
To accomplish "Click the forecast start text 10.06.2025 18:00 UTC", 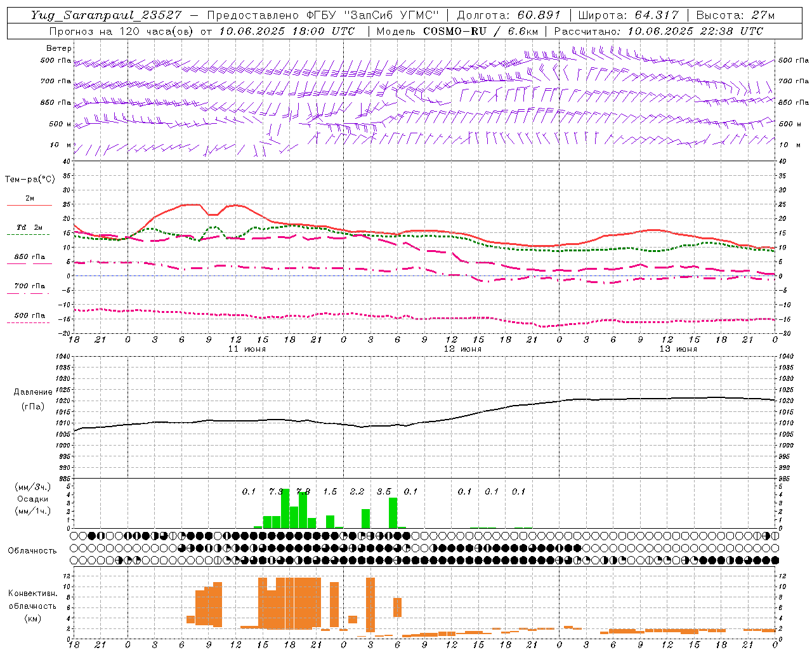I will pyautogui.click(x=287, y=30).
